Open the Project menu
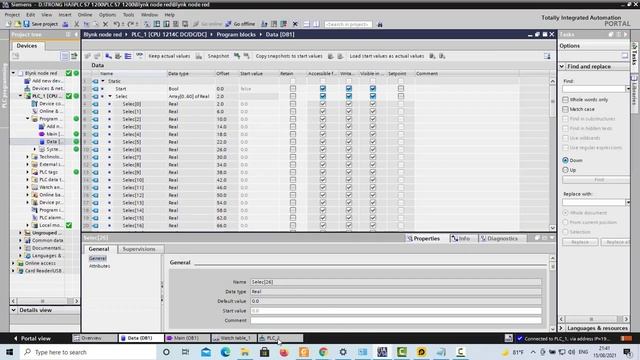Screen dimensions: 640x360 [x=12, y=15]
